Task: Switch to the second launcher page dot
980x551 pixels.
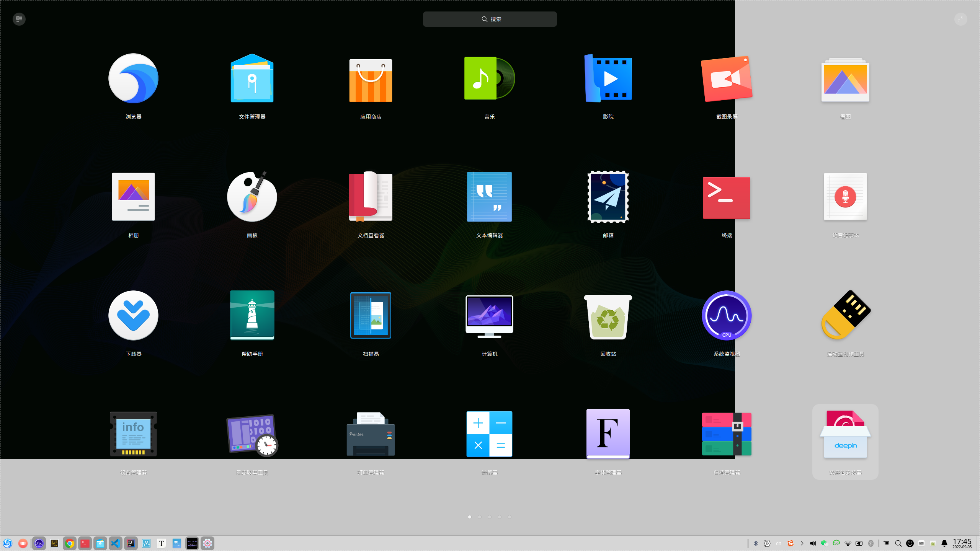Action: (480, 517)
